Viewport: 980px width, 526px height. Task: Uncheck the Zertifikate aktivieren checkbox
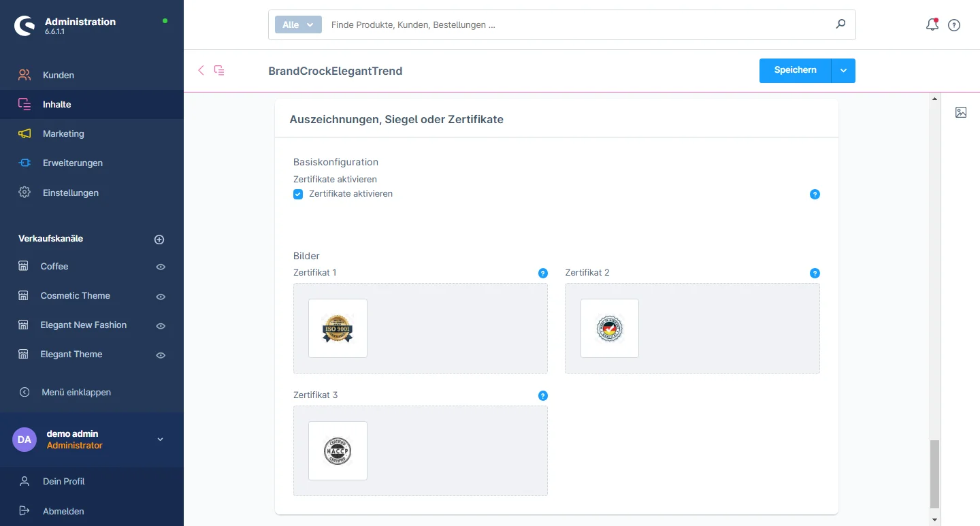[298, 194]
